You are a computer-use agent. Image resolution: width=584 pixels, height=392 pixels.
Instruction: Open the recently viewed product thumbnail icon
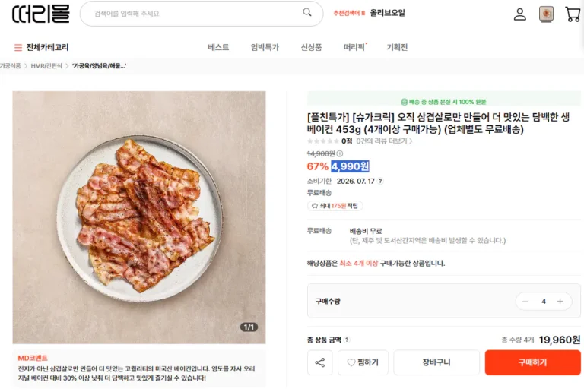(x=546, y=14)
